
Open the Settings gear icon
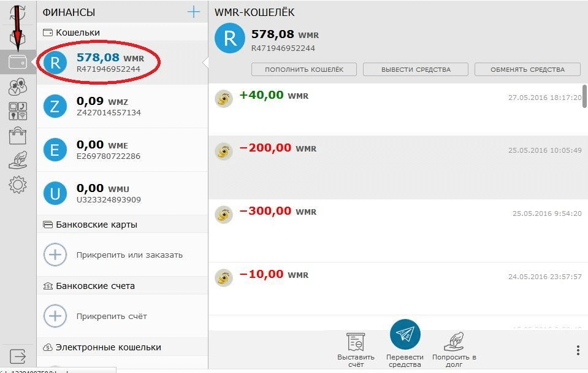pos(18,185)
